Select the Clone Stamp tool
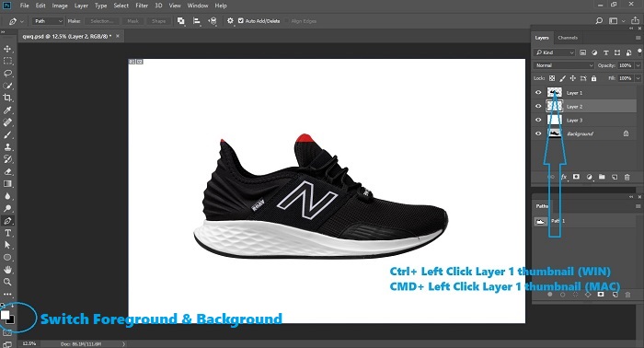The image size is (644, 348). (7, 146)
